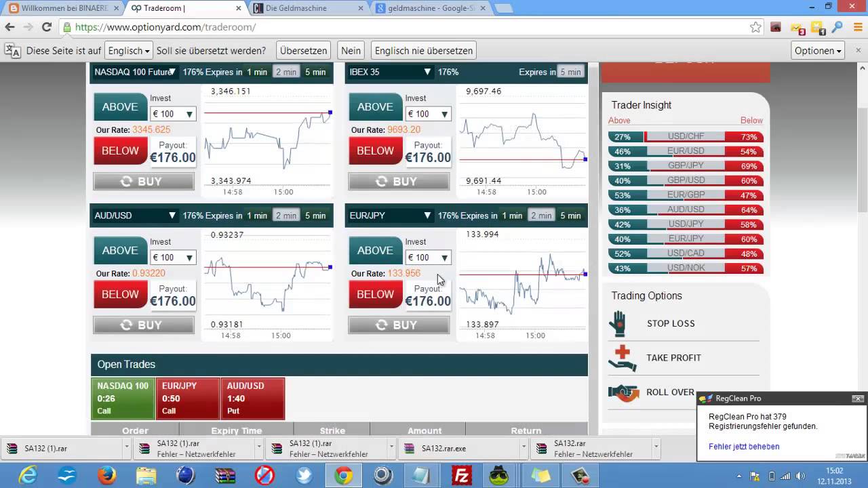Launch Internet Explorer from the taskbar
Viewport: 868px width, 488px height.
(29, 476)
